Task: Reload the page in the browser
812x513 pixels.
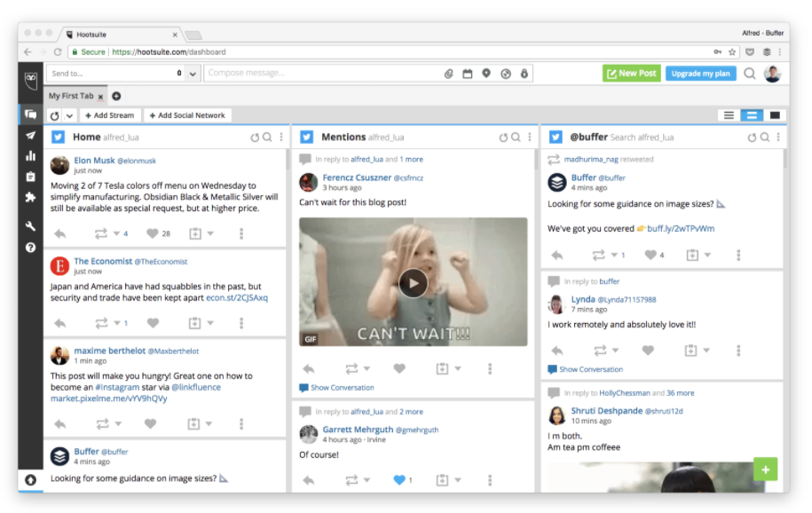Action: tap(58, 51)
